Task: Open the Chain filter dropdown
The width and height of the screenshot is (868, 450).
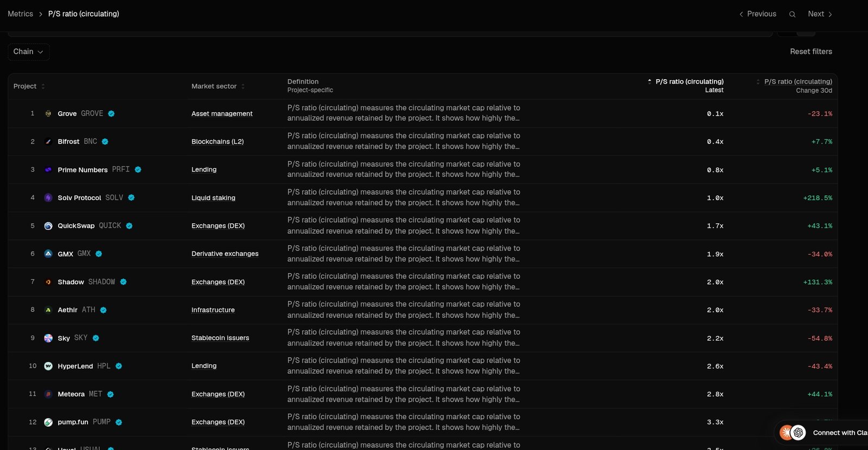Action: point(29,52)
